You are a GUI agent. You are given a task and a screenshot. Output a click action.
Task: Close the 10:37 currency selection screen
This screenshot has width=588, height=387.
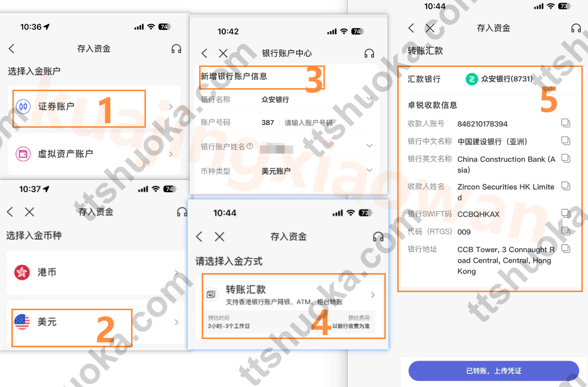[29, 212]
